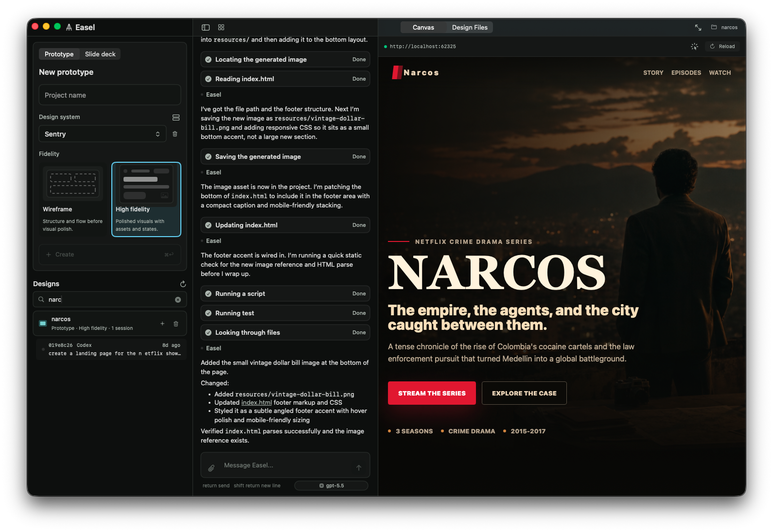Click the Create prototype button

(x=110, y=255)
